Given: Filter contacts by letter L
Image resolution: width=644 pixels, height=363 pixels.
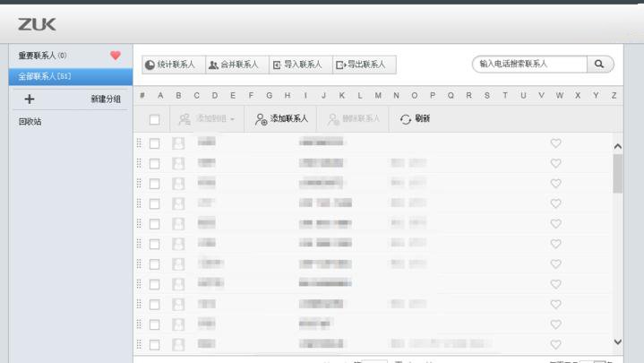Looking at the screenshot, I should point(360,95).
